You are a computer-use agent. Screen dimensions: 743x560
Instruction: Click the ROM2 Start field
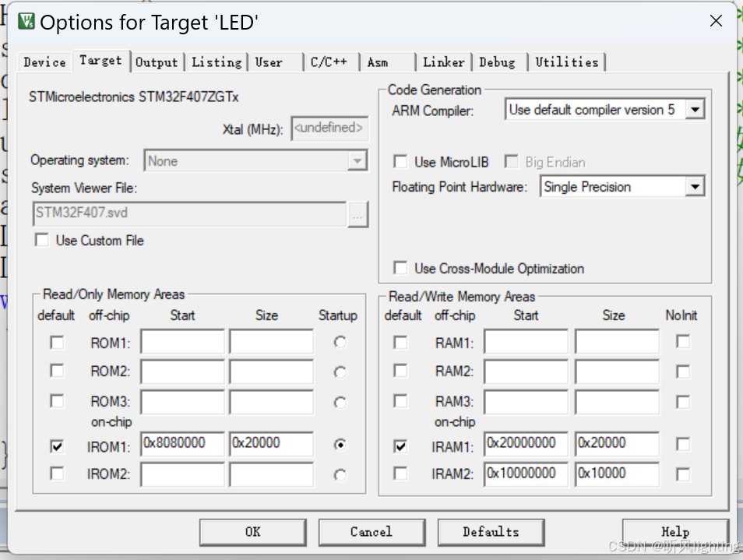[182, 372]
